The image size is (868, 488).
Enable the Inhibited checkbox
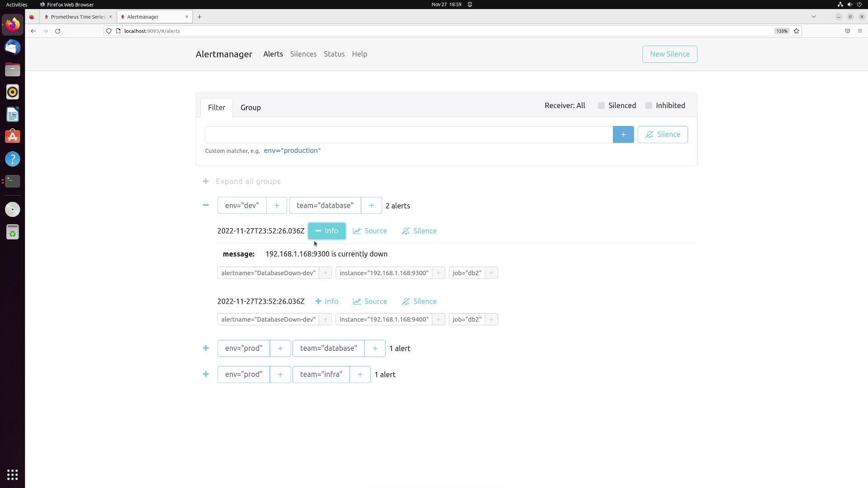[649, 106]
